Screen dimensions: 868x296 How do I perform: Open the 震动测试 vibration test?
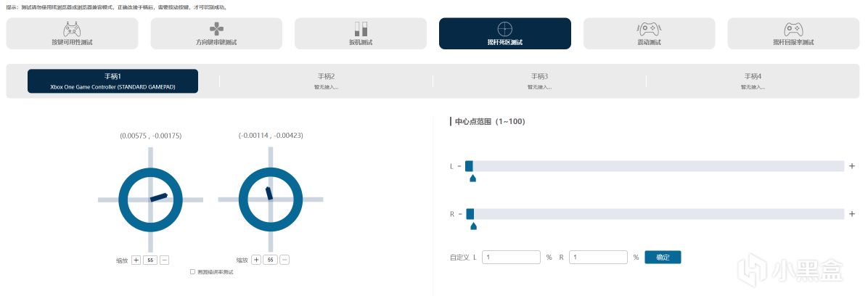point(649,33)
